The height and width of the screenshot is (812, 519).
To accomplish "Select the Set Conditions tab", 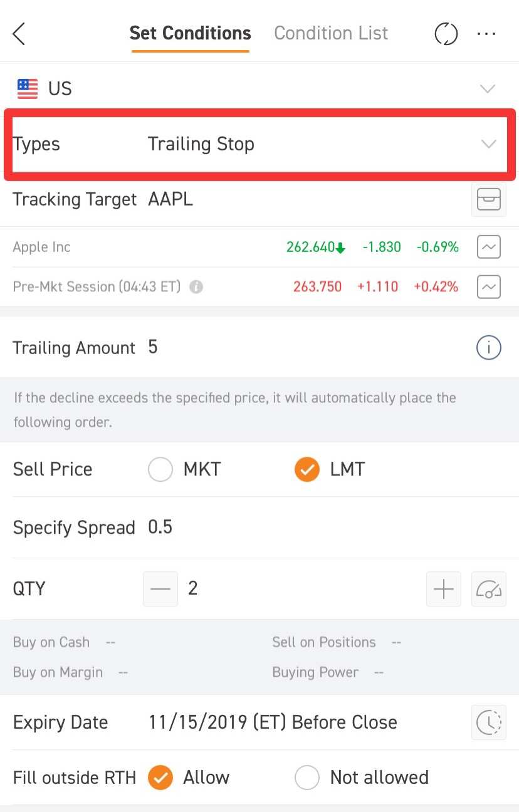I will point(190,33).
